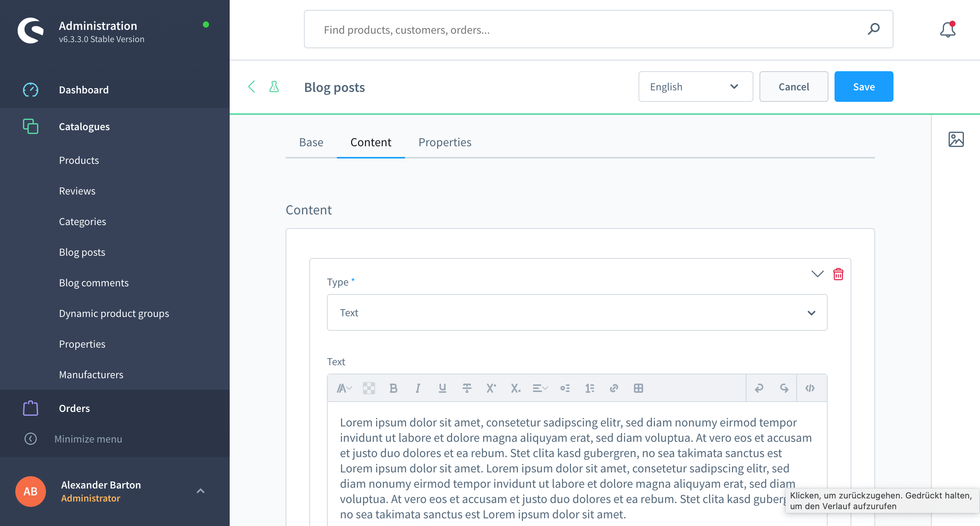
Task: Apply underline formatting
Action: tap(442, 388)
